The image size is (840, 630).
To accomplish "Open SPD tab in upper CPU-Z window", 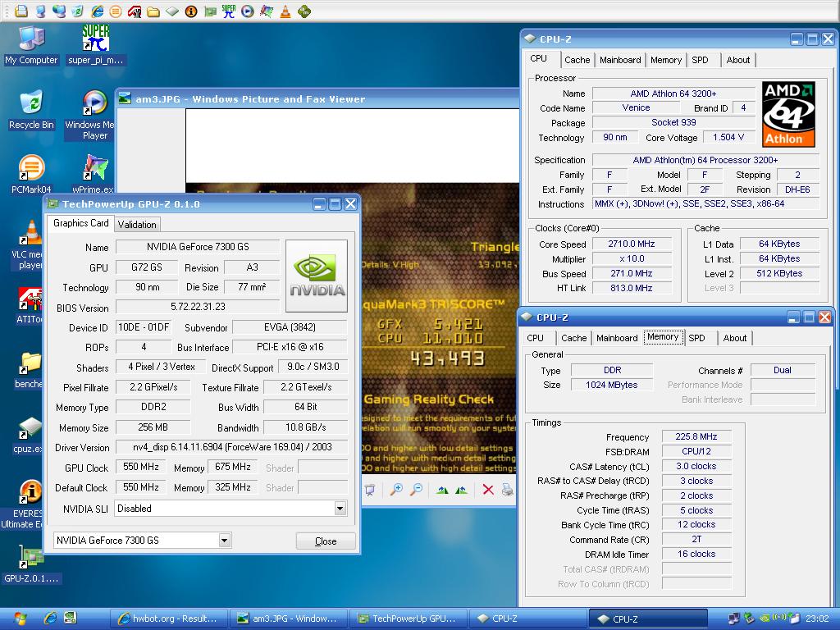I will [700, 60].
